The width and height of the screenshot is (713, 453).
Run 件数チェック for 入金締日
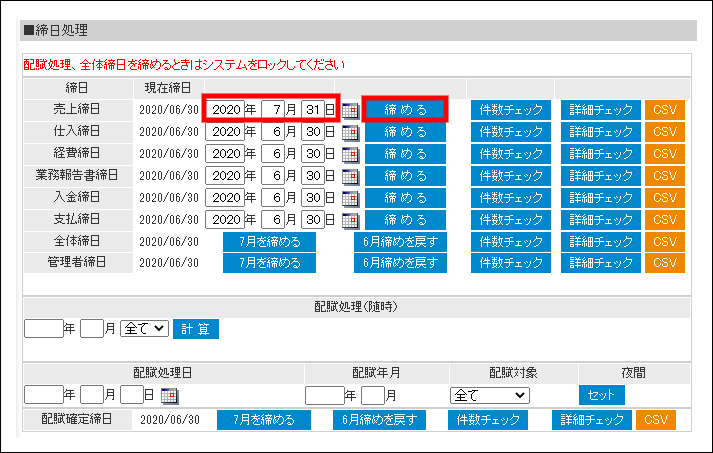coord(511,198)
